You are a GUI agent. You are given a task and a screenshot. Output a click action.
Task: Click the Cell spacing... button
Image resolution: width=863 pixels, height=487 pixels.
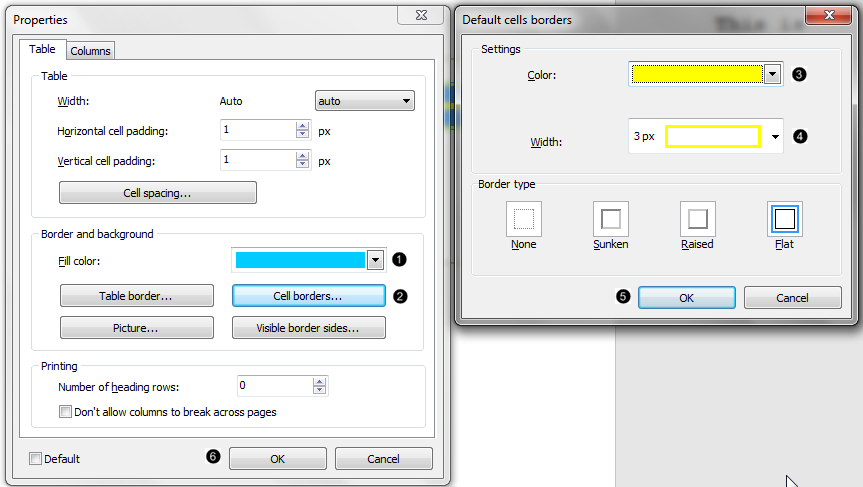coord(158,192)
